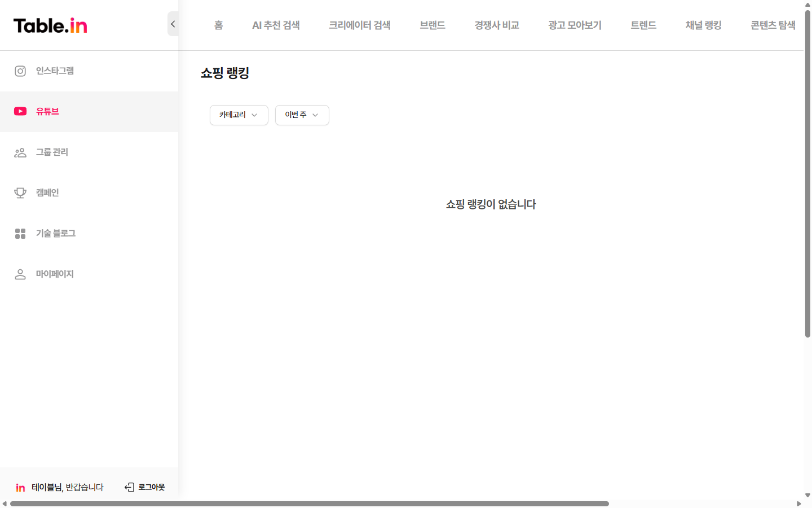Click the 'in' logo icon at sidebar bottom
The width and height of the screenshot is (812, 508).
point(20,487)
